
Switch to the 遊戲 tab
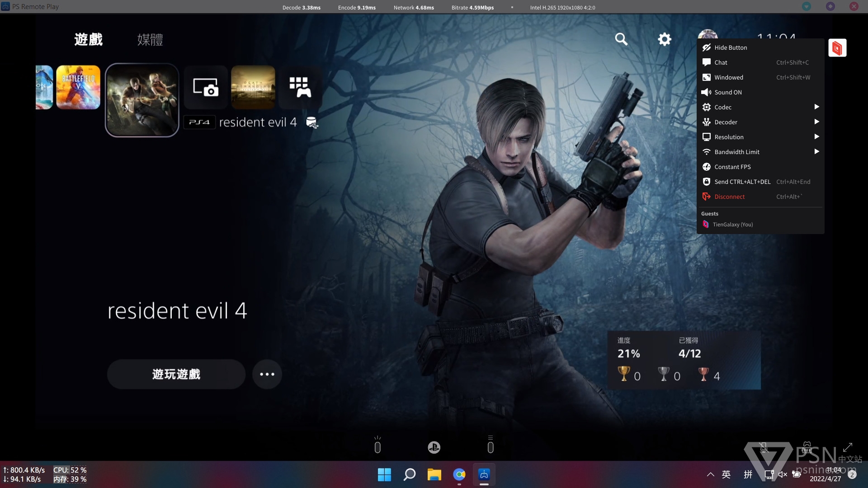click(89, 39)
